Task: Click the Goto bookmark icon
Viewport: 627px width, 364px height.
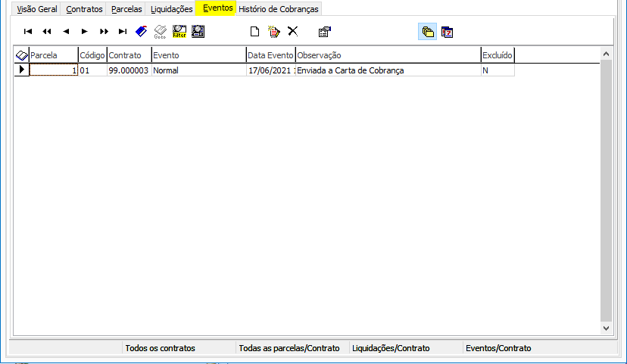Action: [161, 32]
